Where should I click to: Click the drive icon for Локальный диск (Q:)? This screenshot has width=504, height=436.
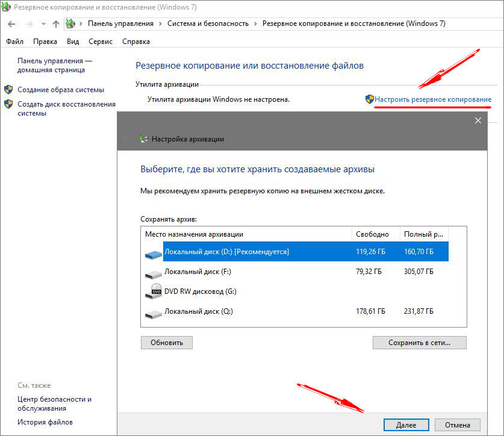pos(154,314)
